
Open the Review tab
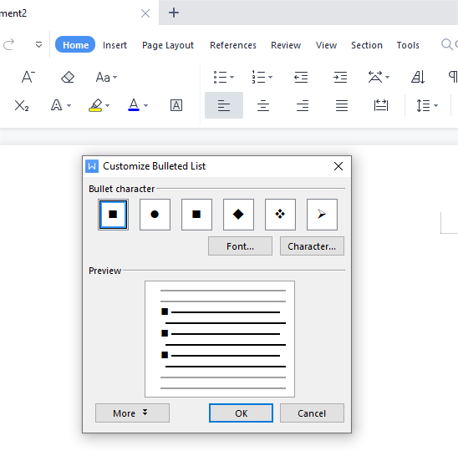tap(286, 45)
